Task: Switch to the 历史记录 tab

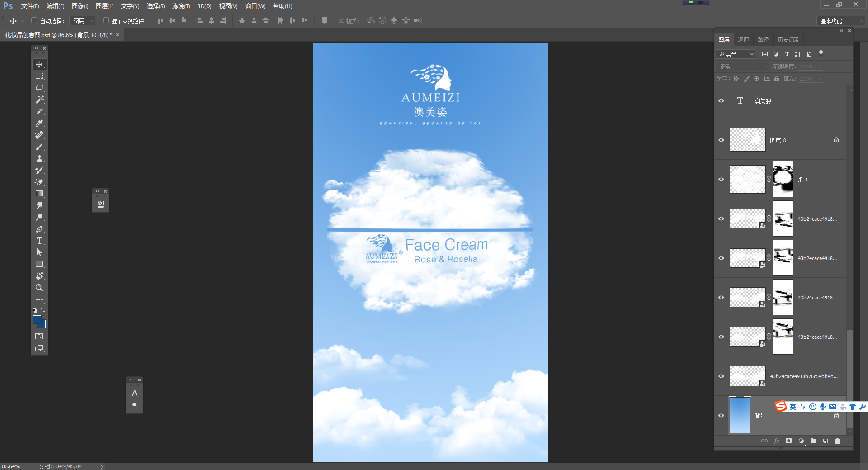Action: (x=788, y=40)
